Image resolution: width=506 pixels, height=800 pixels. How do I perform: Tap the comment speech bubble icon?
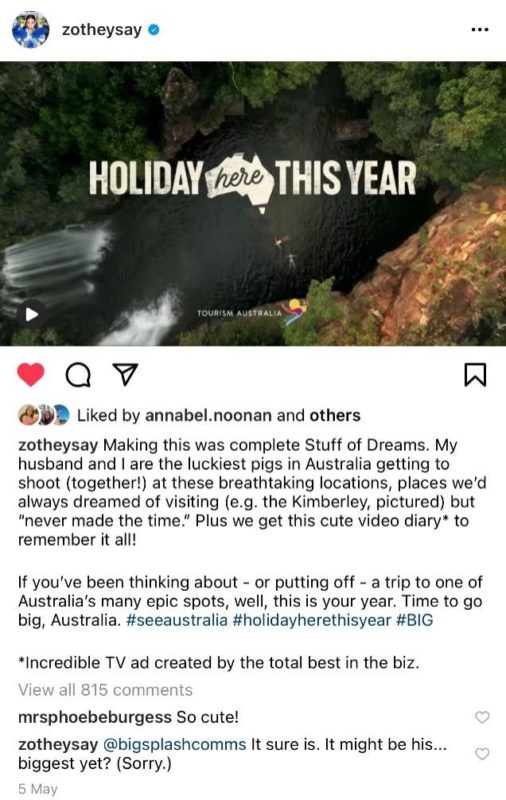[79, 376]
